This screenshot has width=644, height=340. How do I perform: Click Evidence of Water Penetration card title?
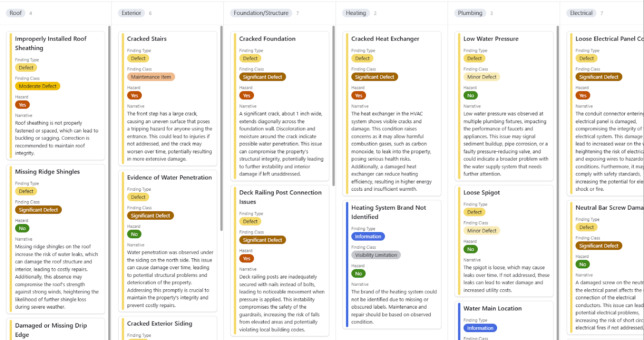tap(169, 177)
